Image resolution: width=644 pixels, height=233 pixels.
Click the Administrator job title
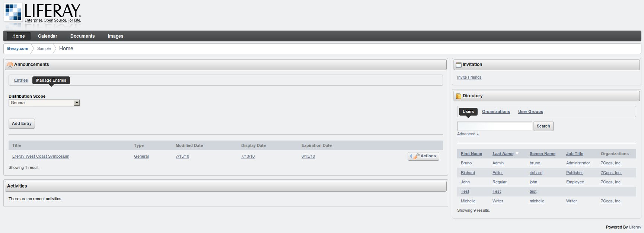[x=578, y=163]
